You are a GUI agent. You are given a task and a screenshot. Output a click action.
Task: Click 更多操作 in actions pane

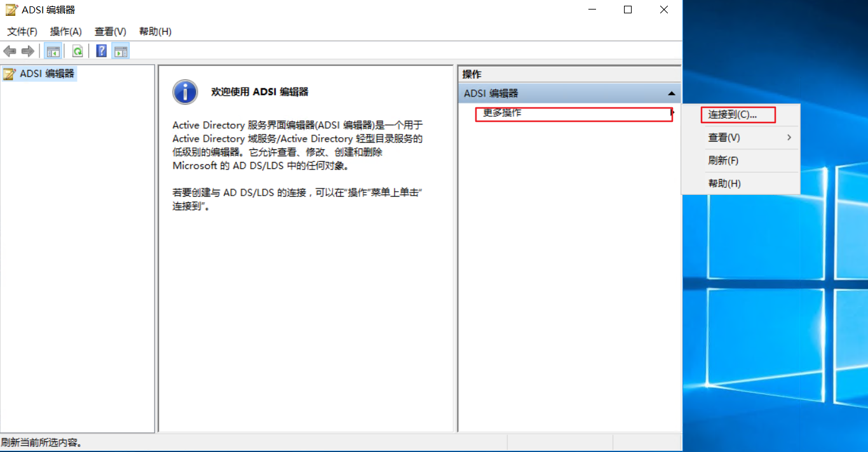(502, 113)
